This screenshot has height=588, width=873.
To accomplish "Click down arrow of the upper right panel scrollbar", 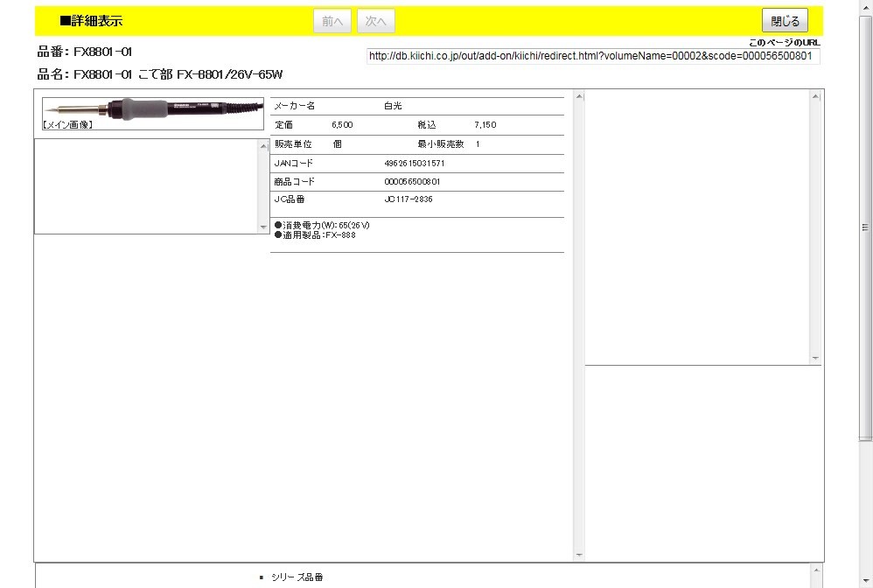I will point(815,358).
